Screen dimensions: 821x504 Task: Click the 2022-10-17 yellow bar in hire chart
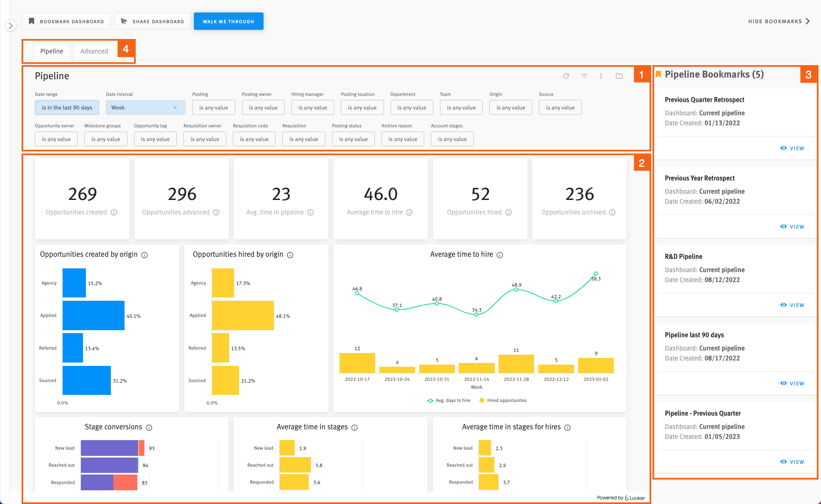point(357,363)
